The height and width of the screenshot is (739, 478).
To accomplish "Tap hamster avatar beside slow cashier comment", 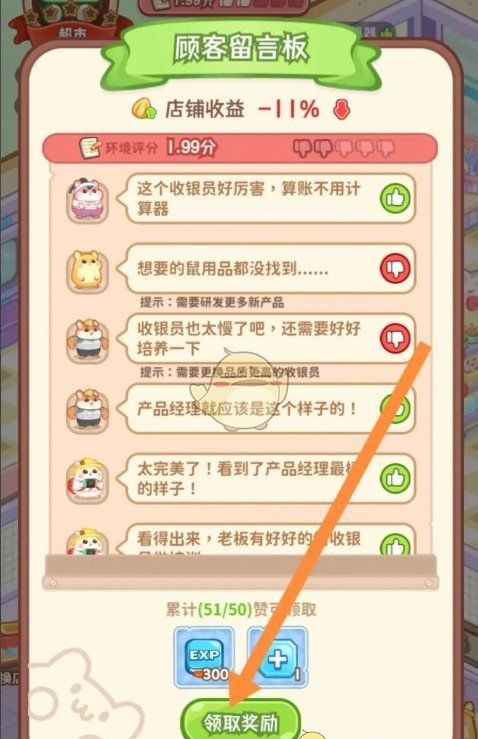I will tap(87, 340).
